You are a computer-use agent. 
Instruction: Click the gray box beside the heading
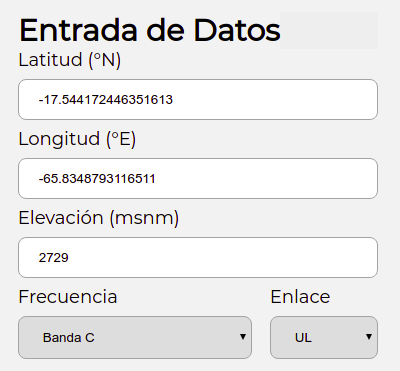tap(329, 30)
